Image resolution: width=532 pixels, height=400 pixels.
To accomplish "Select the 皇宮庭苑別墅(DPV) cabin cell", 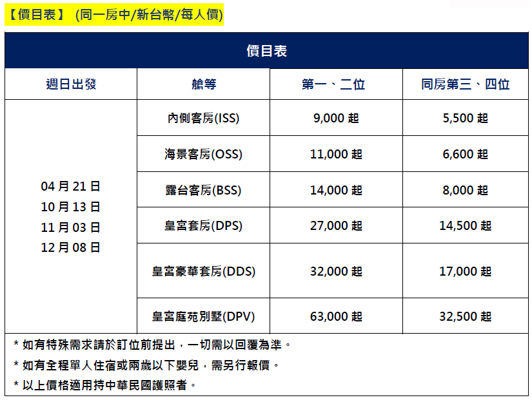I will point(204,316).
